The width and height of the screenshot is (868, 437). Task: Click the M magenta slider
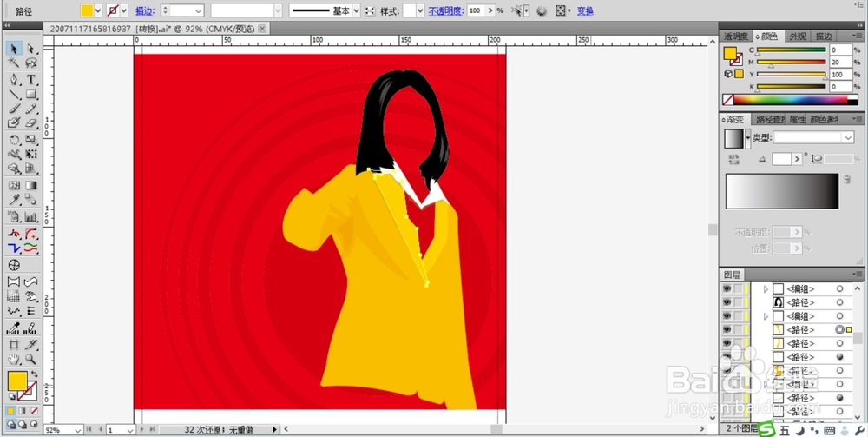[791, 62]
